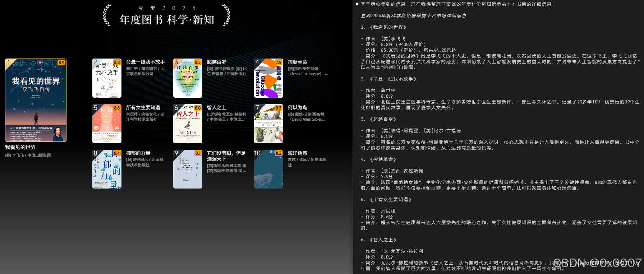
Task: Open the 它们没有脚，但足迹遍天下 title link
Action: [226, 156]
